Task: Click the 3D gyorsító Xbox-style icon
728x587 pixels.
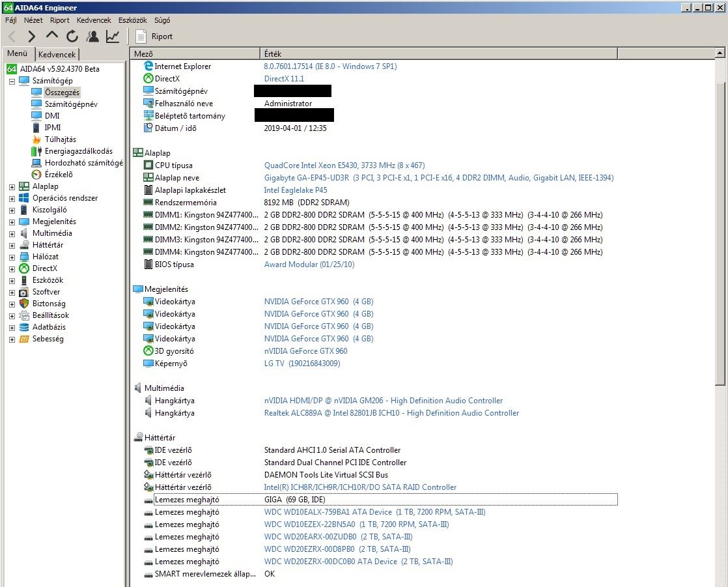Action: coord(148,351)
